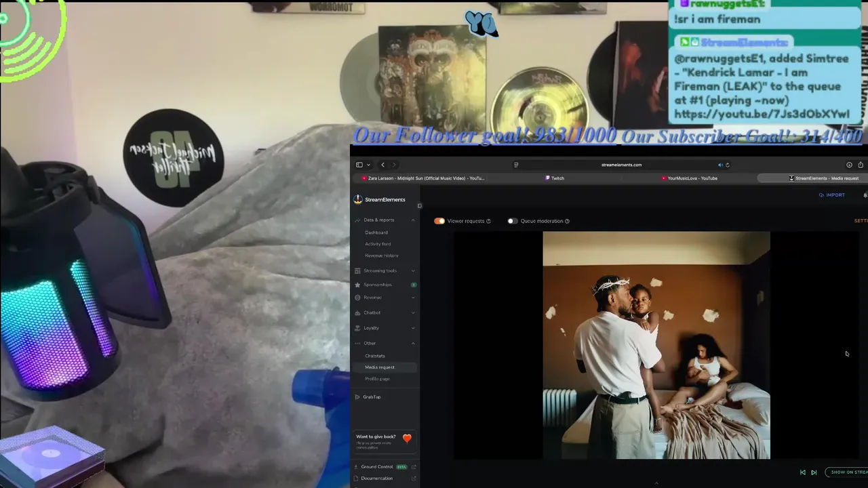Screen dimensions: 868x488
Task: Reload the page with the refresh icon
Action: coord(728,165)
